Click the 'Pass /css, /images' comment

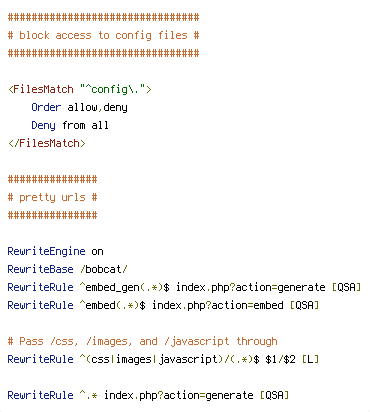click(x=142, y=341)
